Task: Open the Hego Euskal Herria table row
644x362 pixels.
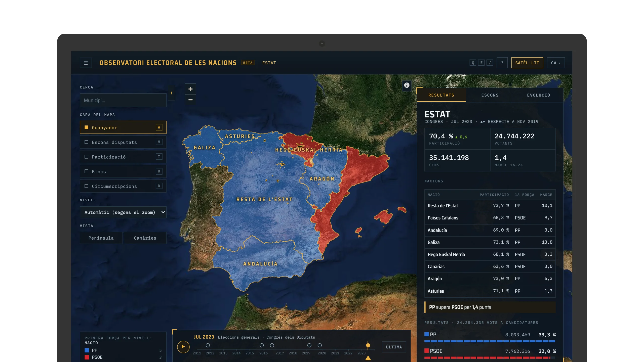Action: [490, 254]
